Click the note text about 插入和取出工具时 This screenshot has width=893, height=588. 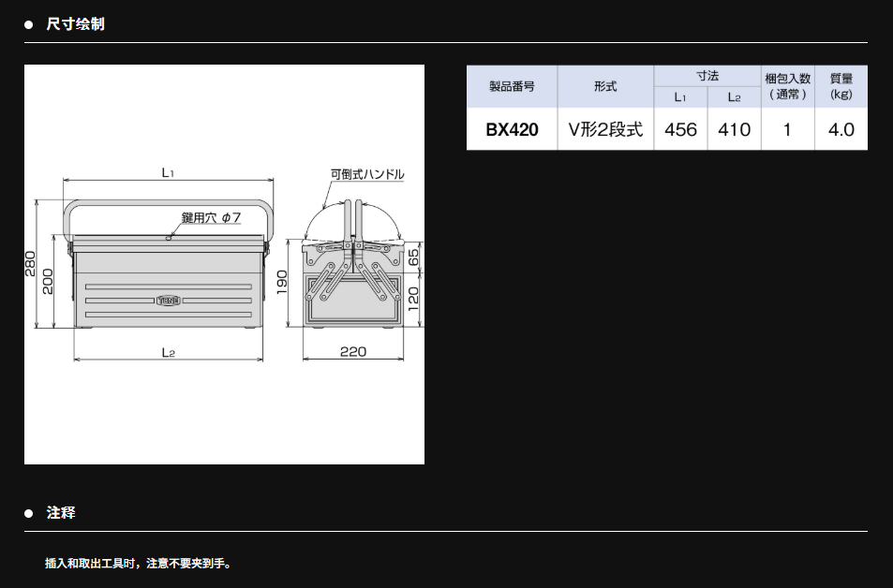pyautogui.click(x=138, y=564)
